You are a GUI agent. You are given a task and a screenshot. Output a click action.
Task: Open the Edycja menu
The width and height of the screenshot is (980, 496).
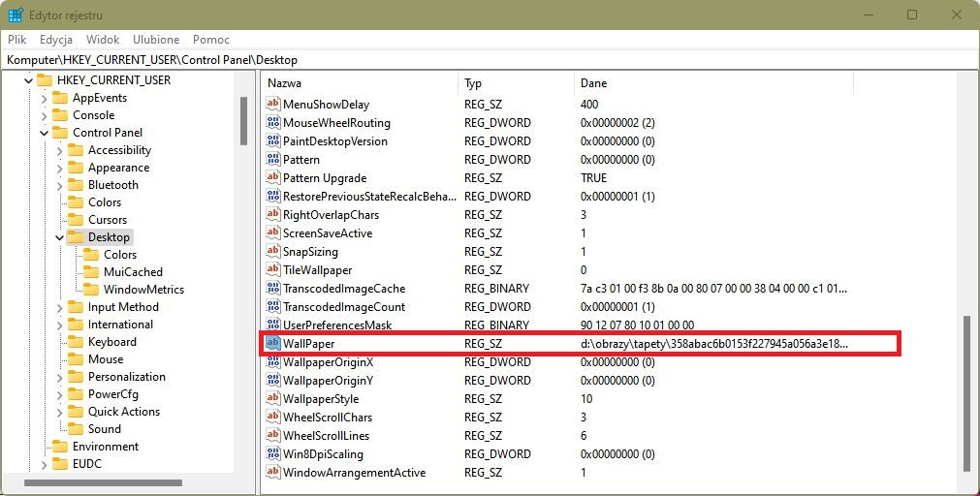(x=56, y=40)
